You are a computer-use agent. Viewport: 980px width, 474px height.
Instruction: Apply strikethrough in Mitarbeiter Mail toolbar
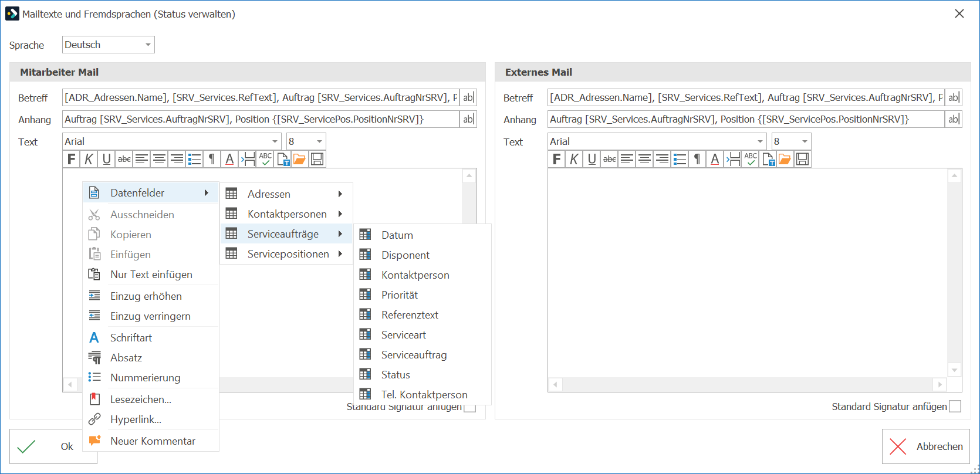tap(124, 159)
